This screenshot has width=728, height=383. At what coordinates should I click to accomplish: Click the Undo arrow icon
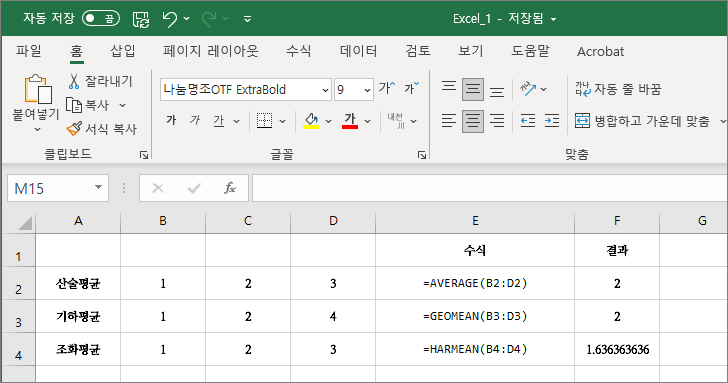pos(169,19)
